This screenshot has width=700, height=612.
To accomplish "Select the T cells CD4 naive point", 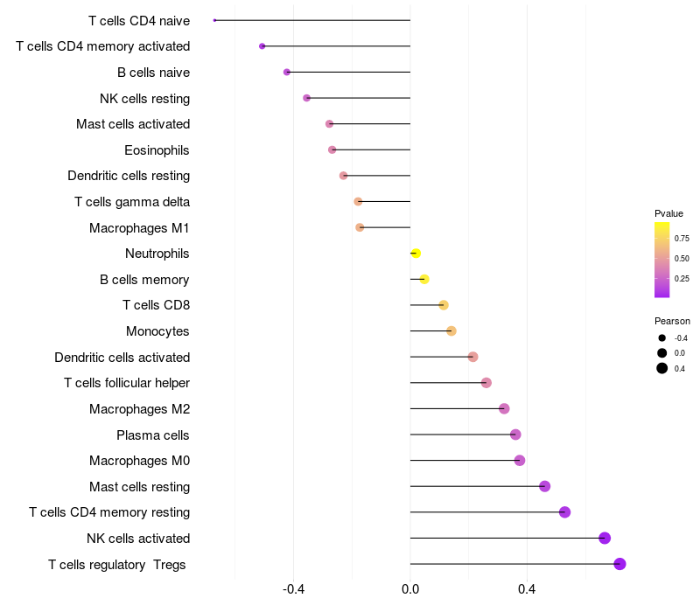I will click(x=214, y=20).
